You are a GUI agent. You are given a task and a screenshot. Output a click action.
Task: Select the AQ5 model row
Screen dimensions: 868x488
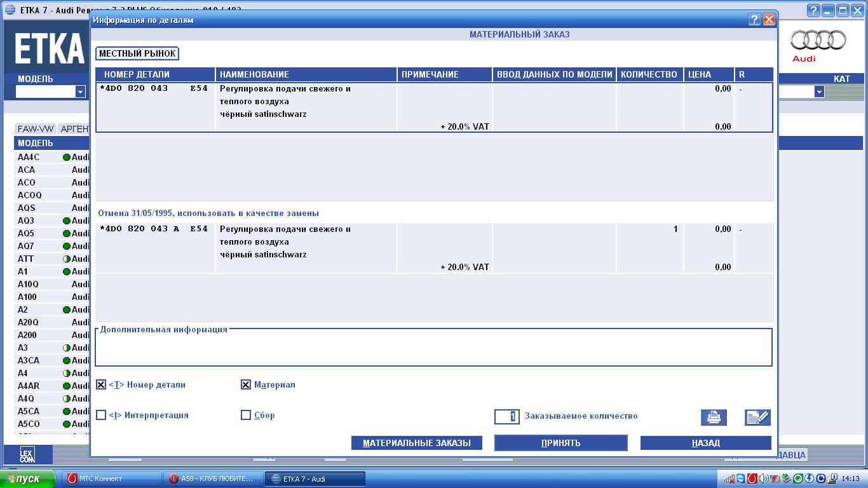pyautogui.click(x=52, y=233)
